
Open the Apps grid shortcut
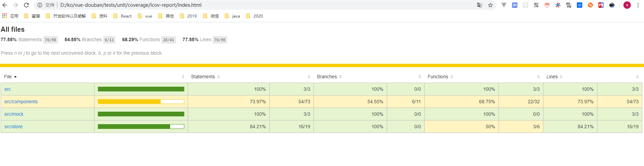(10, 16)
